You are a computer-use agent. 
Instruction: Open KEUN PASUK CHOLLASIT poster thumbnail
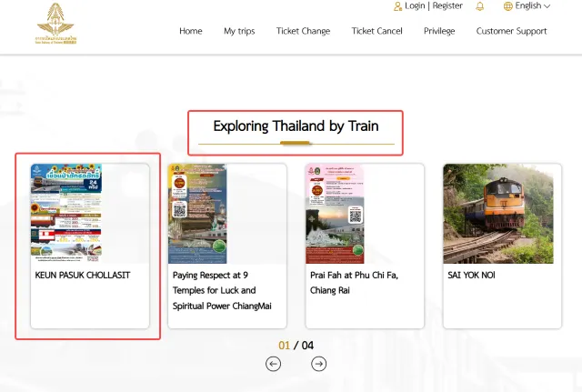point(66,214)
